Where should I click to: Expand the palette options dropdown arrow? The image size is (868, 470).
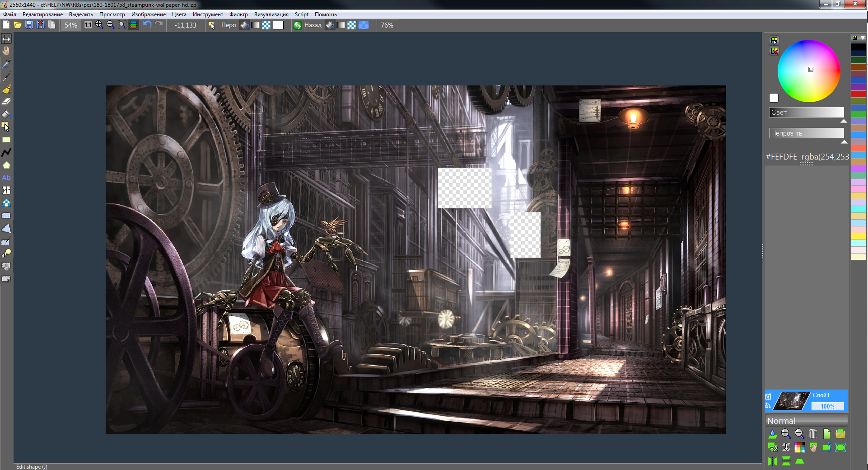pyautogui.click(x=863, y=38)
